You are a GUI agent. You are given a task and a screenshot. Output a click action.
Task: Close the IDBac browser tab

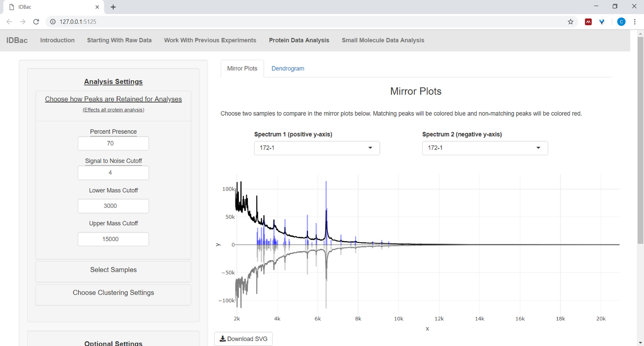coord(97,7)
